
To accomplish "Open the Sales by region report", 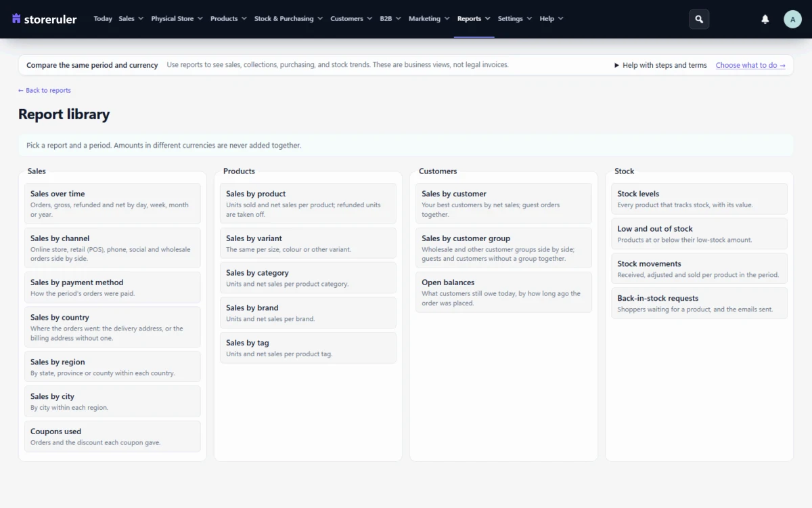I will point(112,366).
